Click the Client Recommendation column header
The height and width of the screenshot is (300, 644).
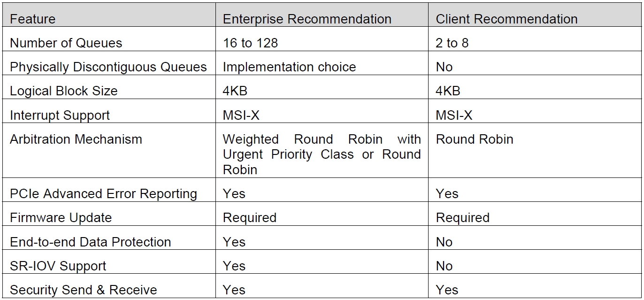coord(506,19)
